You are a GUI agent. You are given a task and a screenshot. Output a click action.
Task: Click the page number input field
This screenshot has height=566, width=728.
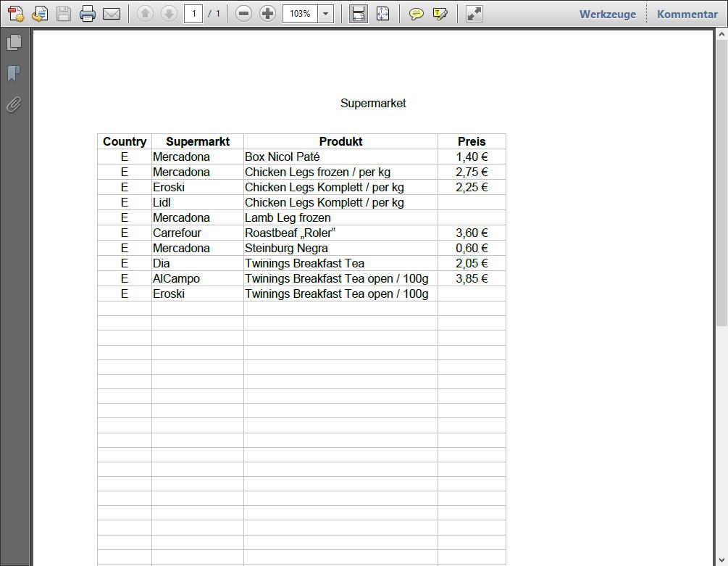tap(193, 14)
